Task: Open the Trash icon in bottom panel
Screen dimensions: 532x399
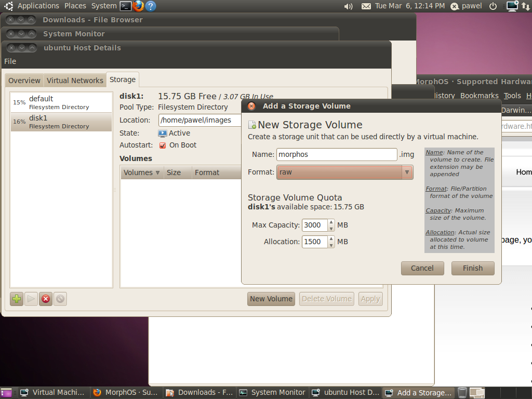Action: 462,393
